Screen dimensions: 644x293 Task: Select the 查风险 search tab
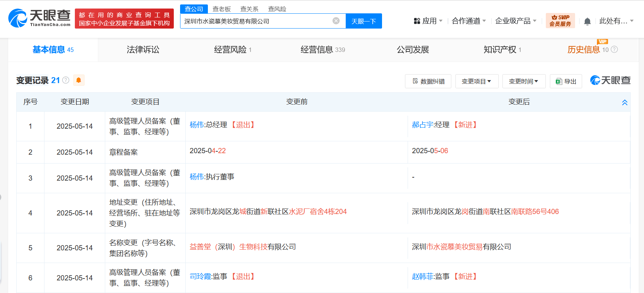click(x=277, y=9)
